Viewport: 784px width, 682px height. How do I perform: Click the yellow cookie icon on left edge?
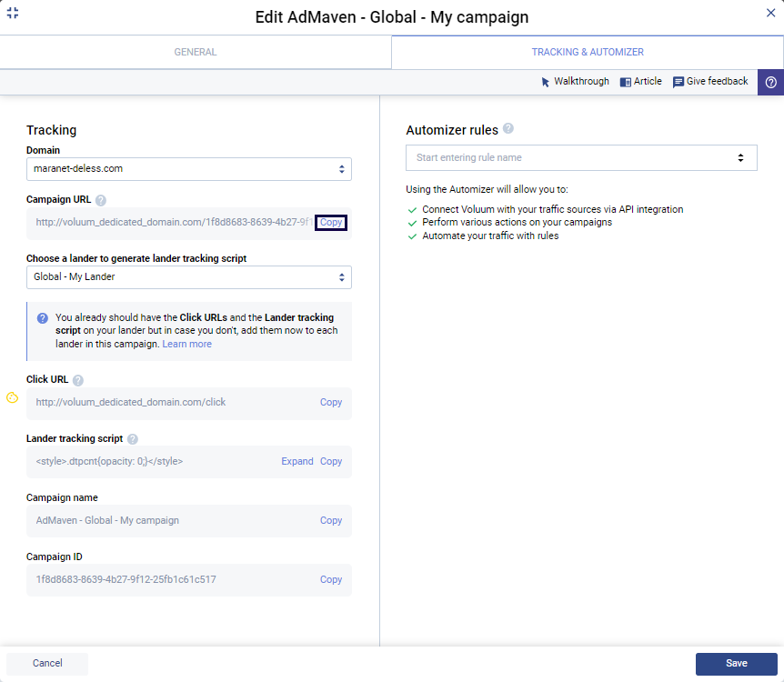(13, 398)
